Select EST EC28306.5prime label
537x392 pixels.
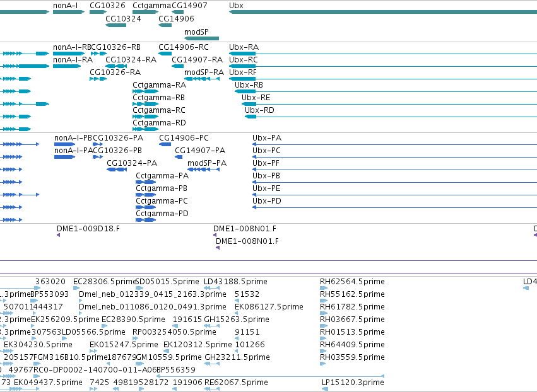coord(105,282)
